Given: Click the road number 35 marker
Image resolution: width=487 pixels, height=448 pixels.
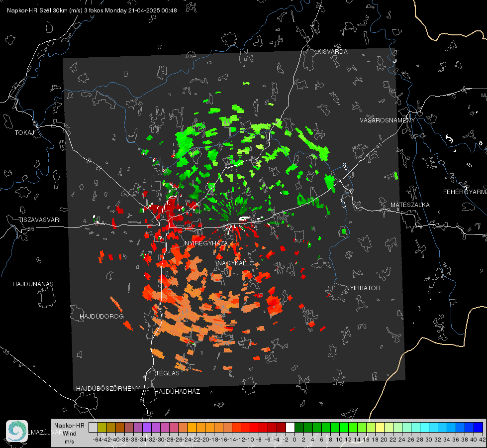Looking at the screenshot, I should (x=6, y=351).
